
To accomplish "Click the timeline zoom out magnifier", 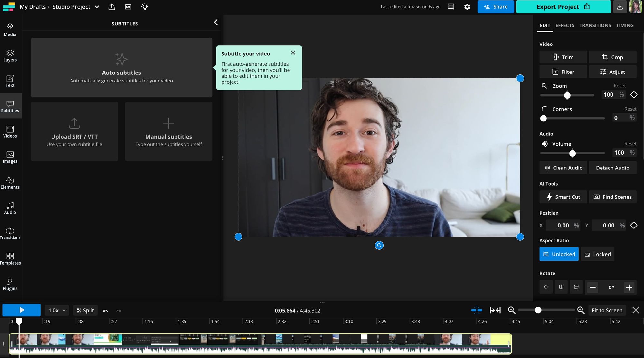I will (x=511, y=310).
